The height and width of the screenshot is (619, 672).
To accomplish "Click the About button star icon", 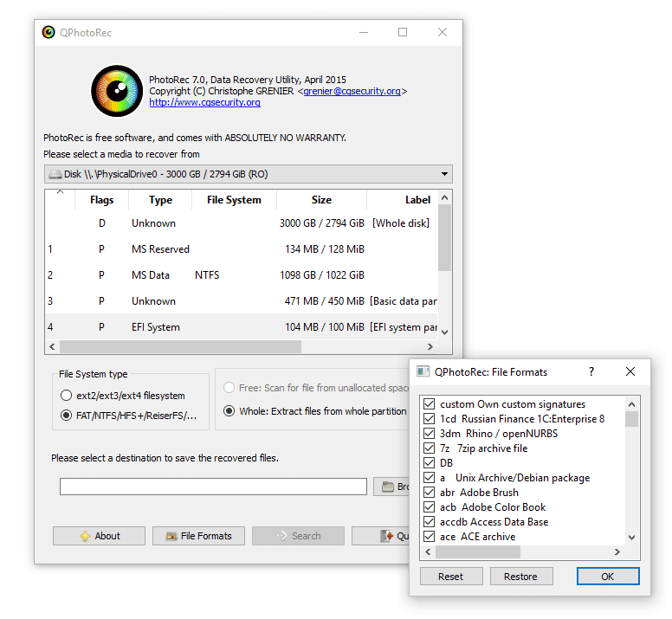I will coord(85,537).
